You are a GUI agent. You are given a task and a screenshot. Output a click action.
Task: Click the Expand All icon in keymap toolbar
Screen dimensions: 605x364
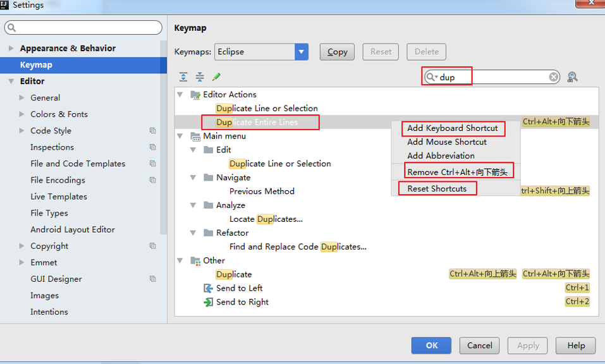tap(183, 76)
